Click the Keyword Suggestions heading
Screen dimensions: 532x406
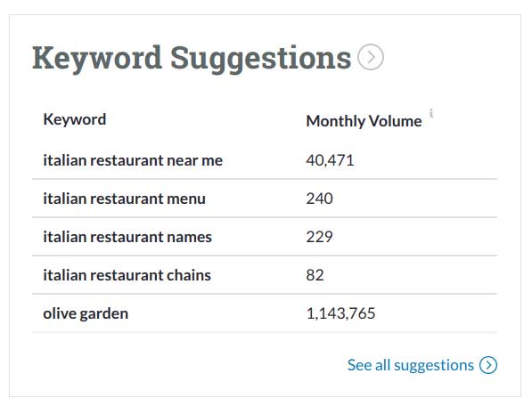192,58
